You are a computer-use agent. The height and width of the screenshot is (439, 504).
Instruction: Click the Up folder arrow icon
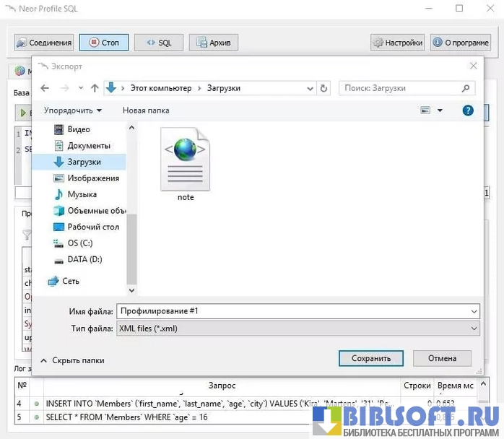coord(95,88)
